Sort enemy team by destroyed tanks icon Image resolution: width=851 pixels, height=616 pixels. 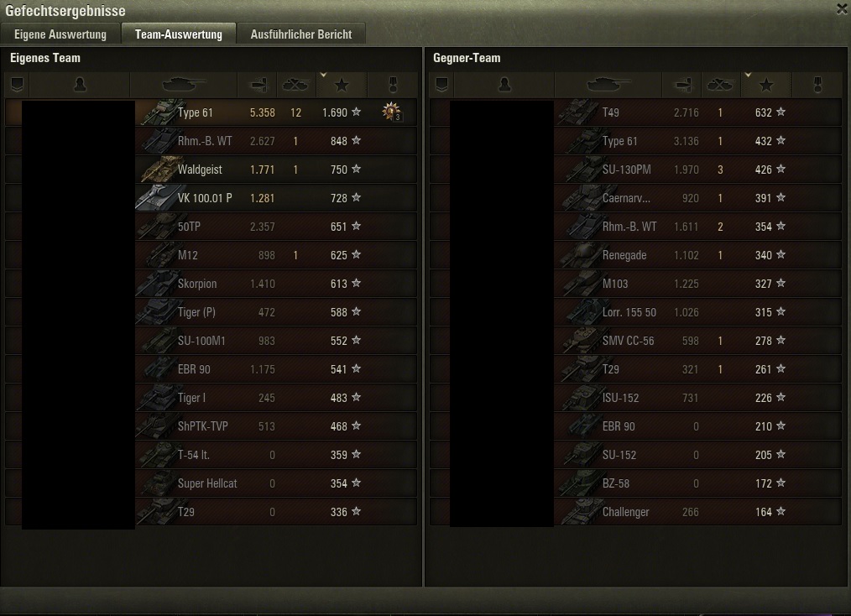click(x=721, y=85)
